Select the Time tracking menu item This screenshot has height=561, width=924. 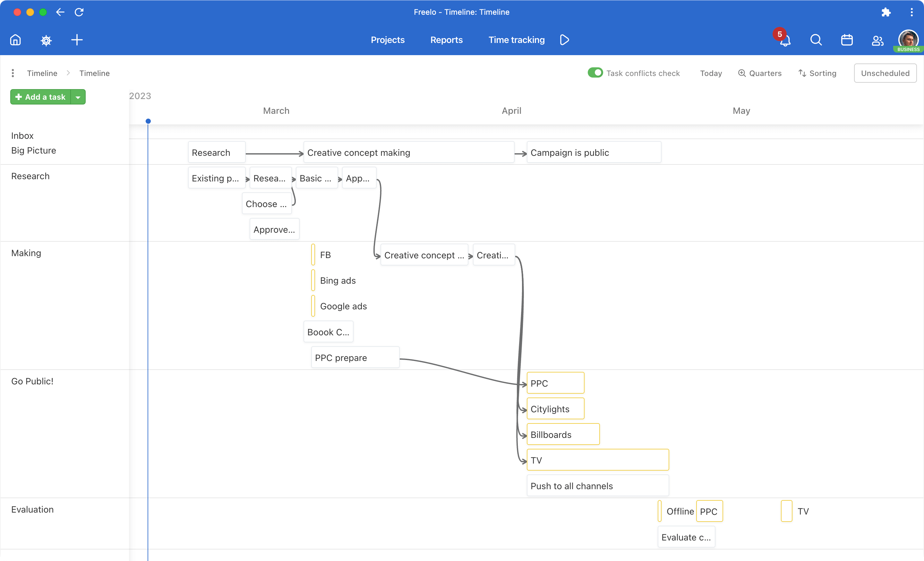516,40
